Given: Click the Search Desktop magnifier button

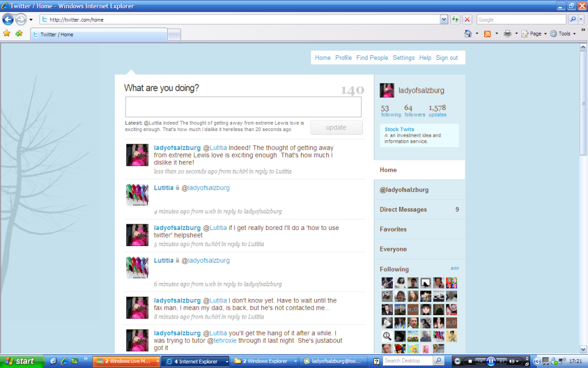Looking at the screenshot, I should point(438,361).
